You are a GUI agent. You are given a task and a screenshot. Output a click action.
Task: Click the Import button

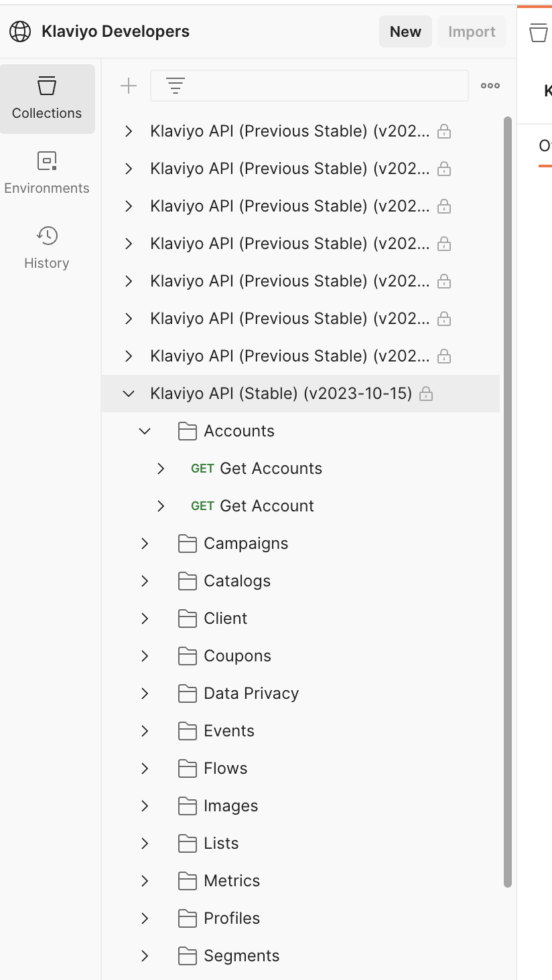[x=472, y=31]
